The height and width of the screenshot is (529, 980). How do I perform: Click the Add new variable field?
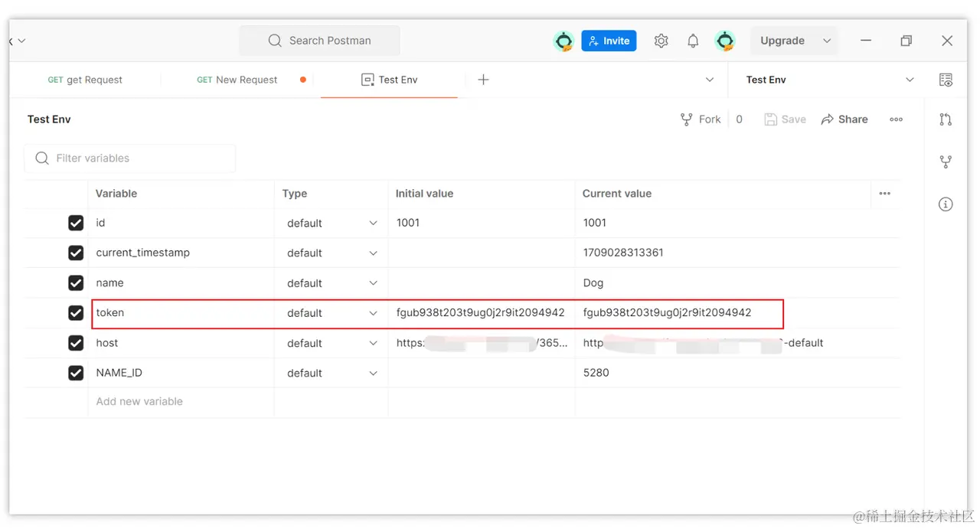pos(181,401)
